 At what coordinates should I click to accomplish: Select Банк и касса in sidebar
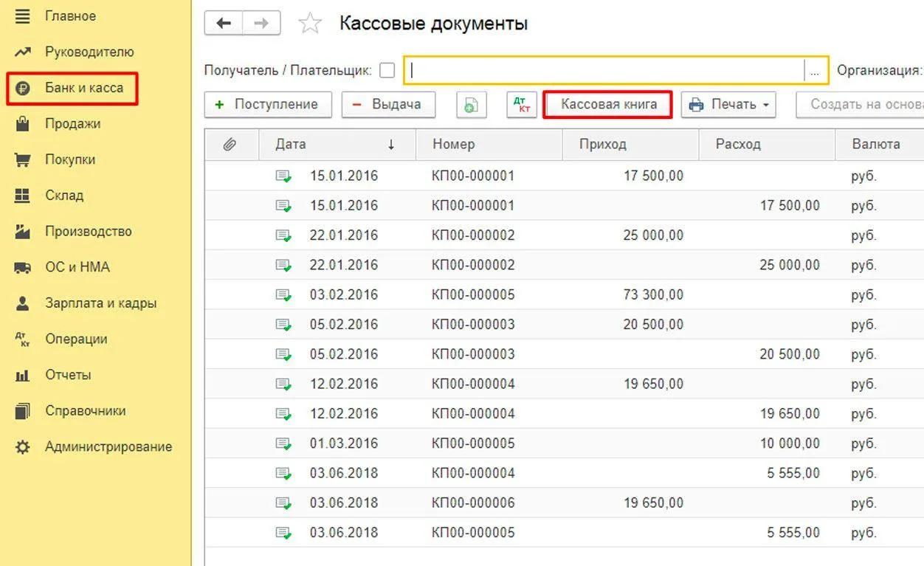point(72,89)
